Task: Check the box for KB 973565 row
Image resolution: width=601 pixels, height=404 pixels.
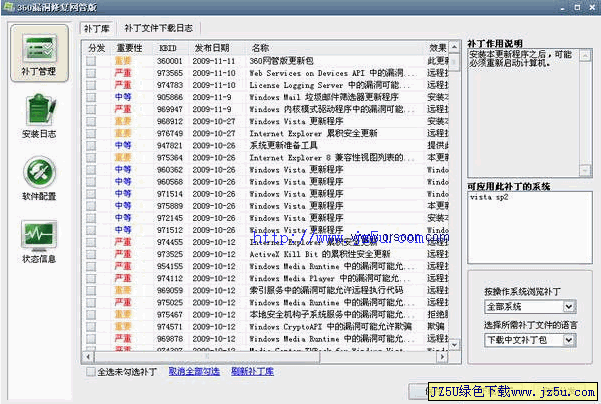Action: click(91, 73)
